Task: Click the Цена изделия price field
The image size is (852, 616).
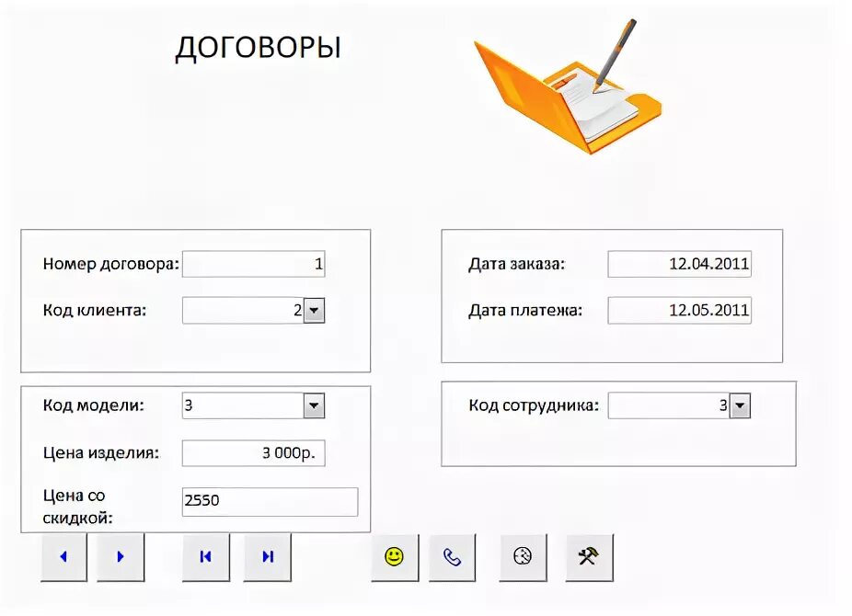Action: point(253,452)
